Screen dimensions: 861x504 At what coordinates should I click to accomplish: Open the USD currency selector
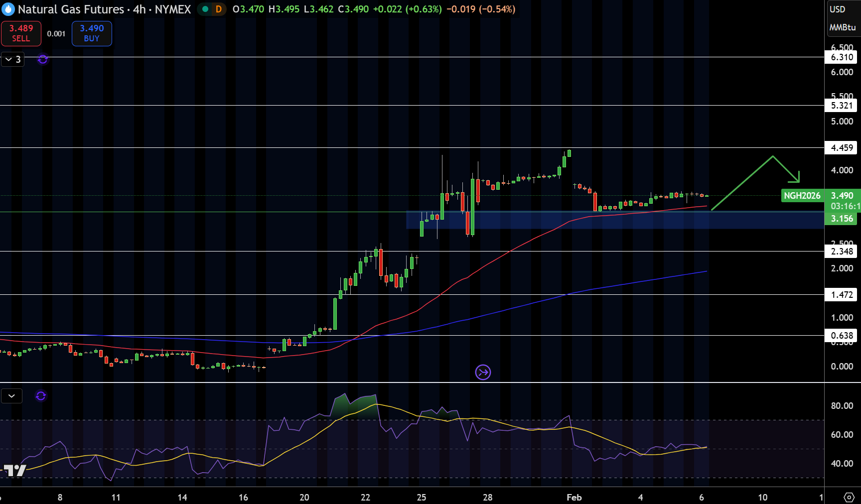pos(837,9)
